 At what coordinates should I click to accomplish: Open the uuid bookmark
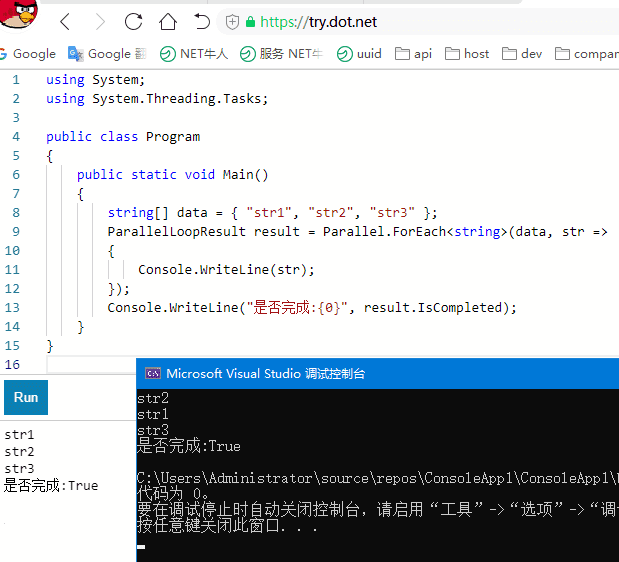[x=360, y=54]
